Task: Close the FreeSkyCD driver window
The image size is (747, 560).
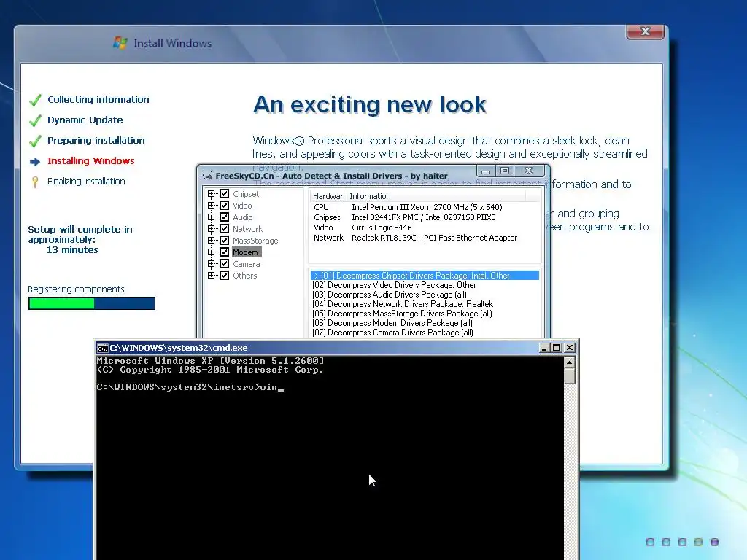Action: point(528,171)
